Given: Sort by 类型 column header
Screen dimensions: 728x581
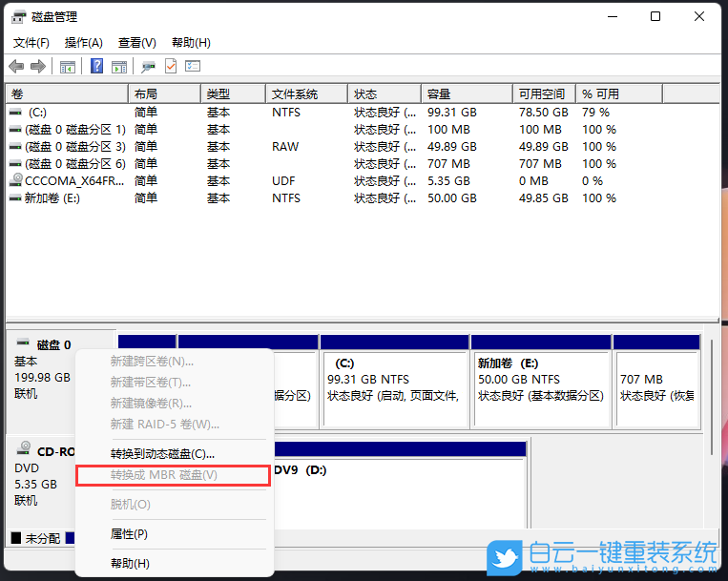Looking at the screenshot, I should pos(233,94).
